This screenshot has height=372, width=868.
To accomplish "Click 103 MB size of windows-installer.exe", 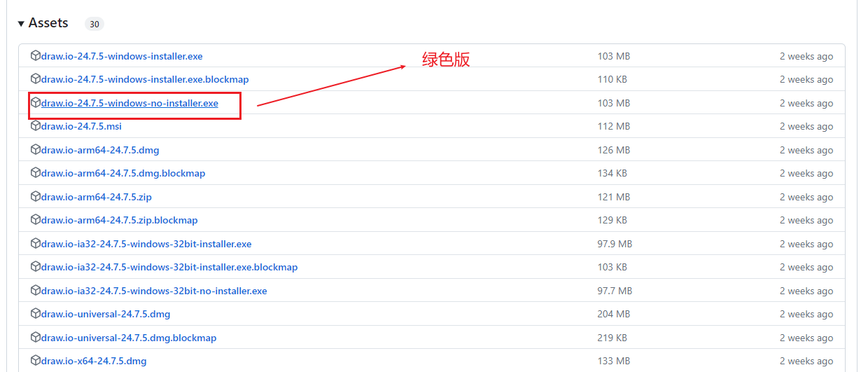I will (x=614, y=56).
